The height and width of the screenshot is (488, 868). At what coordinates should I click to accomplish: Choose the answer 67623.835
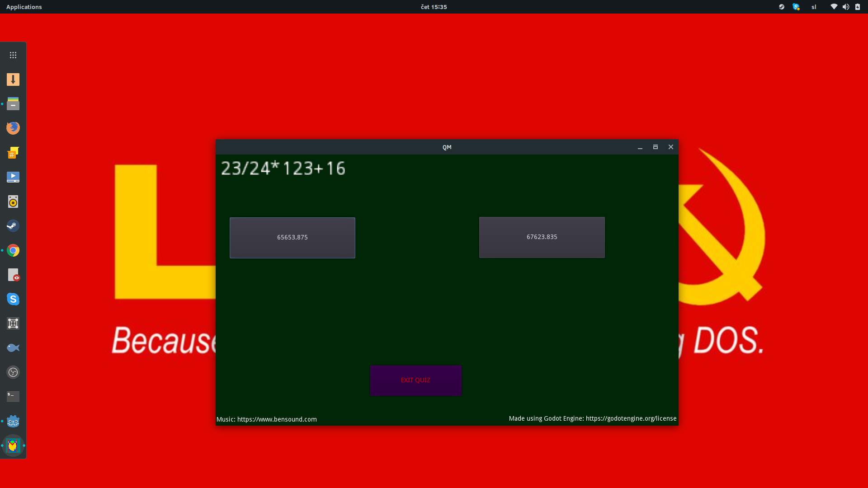(542, 237)
